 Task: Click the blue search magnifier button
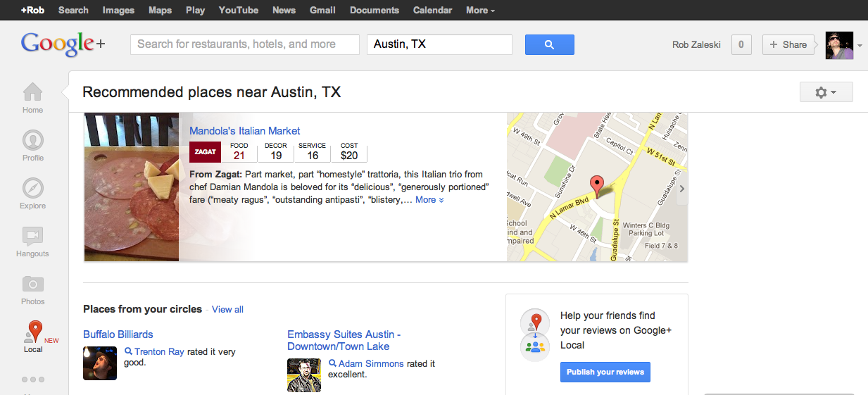point(549,44)
